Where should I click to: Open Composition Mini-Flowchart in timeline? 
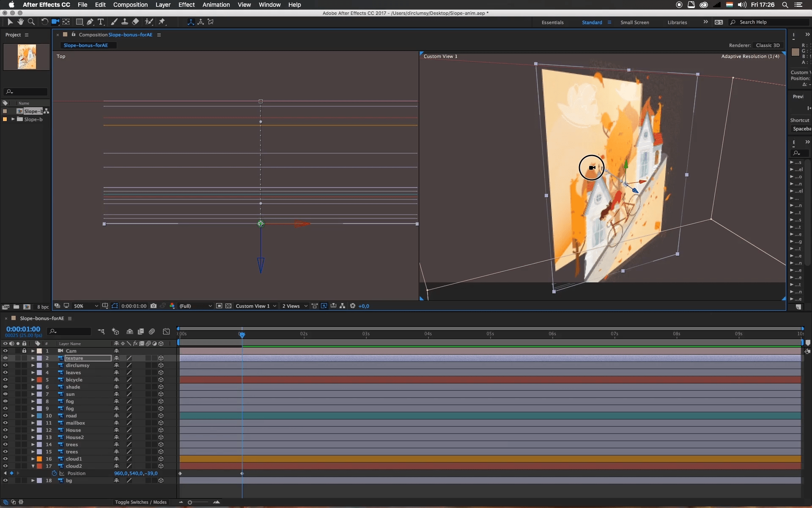pos(101,331)
